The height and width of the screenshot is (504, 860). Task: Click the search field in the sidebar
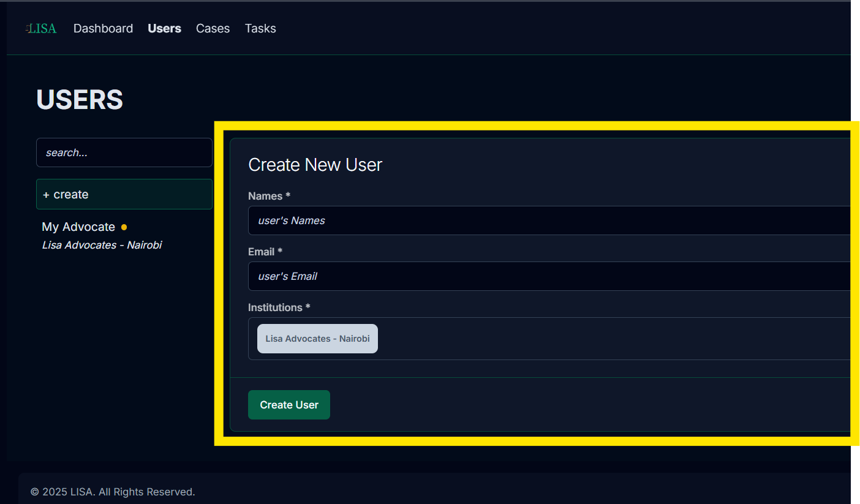124,152
